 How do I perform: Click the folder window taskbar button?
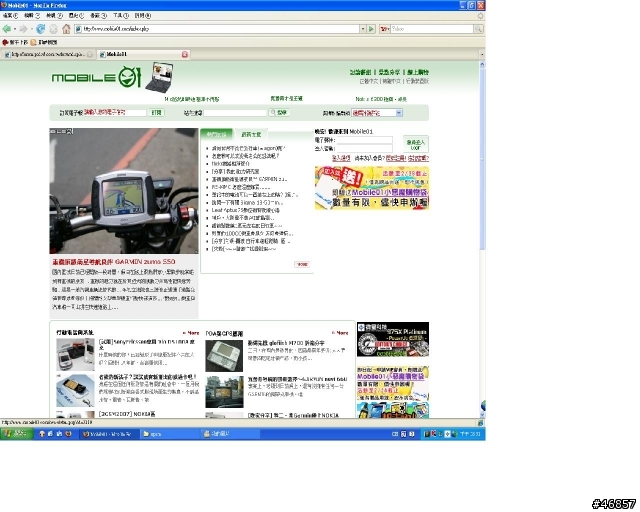[x=169, y=434]
